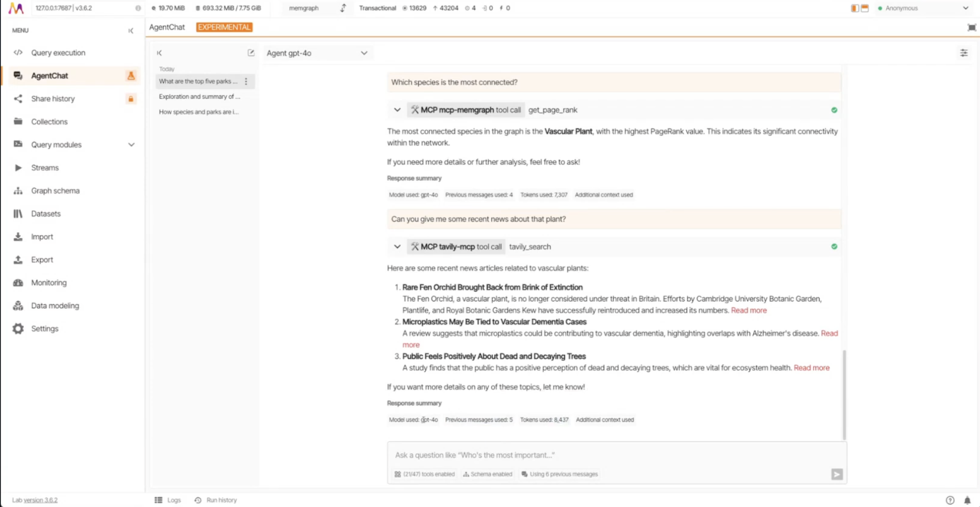The height and width of the screenshot is (507, 980).
Task: Open the Streams panel
Action: (45, 167)
